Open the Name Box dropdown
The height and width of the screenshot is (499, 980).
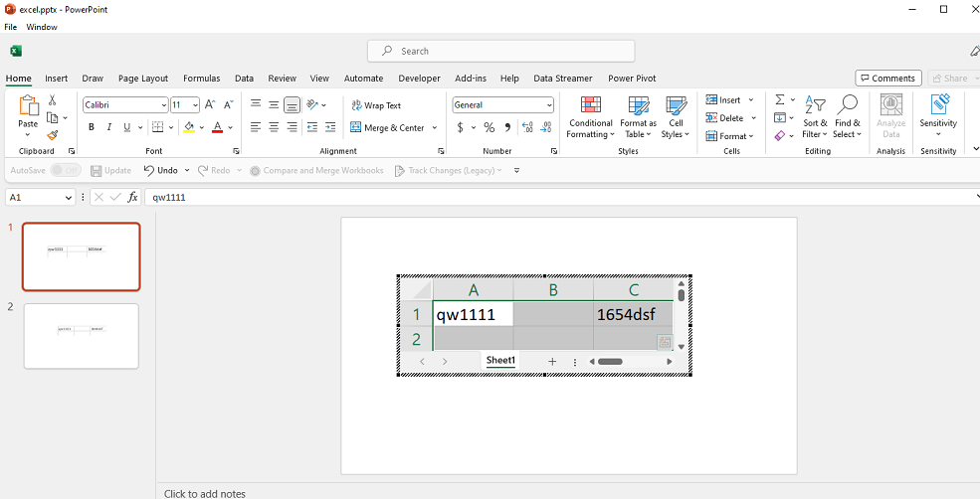click(x=69, y=198)
